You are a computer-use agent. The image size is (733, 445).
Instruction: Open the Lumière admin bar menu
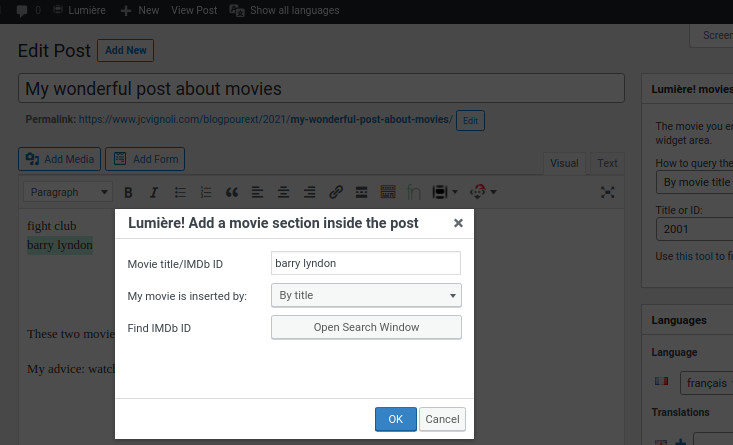[79, 10]
